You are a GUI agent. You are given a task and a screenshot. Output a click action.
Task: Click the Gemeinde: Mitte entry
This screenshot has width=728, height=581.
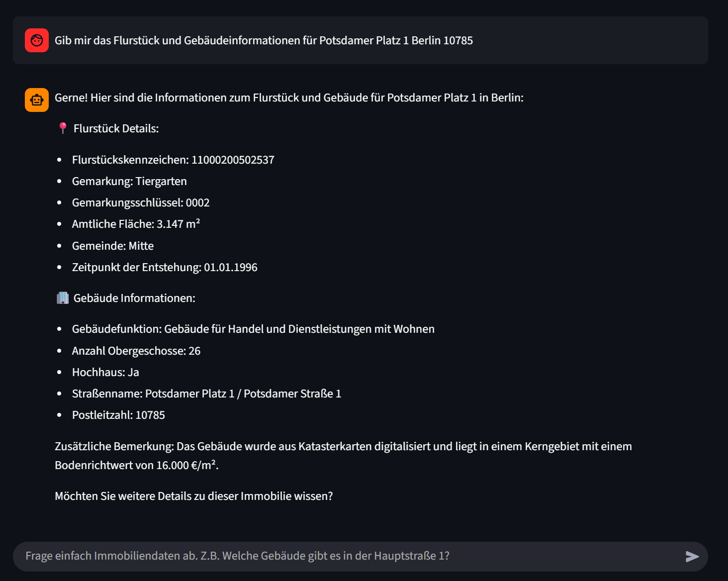pos(113,246)
